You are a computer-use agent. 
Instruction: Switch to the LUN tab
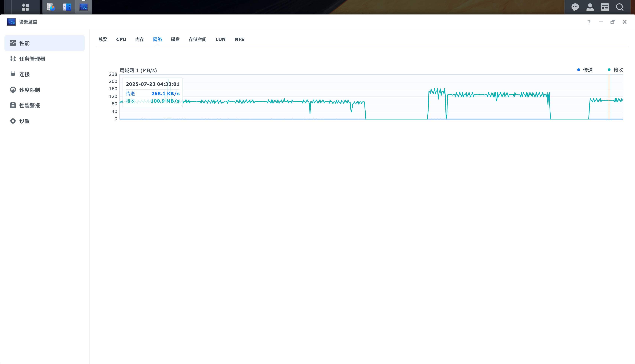220,39
